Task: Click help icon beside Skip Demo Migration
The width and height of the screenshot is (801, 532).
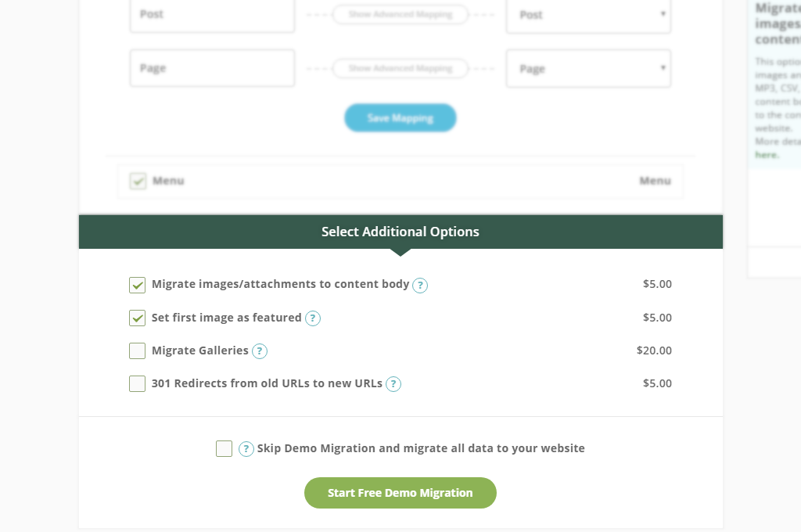Action: (x=246, y=449)
